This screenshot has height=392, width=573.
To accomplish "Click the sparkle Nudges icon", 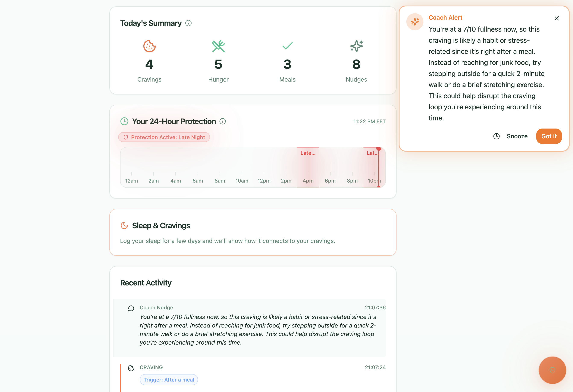I will point(356,46).
